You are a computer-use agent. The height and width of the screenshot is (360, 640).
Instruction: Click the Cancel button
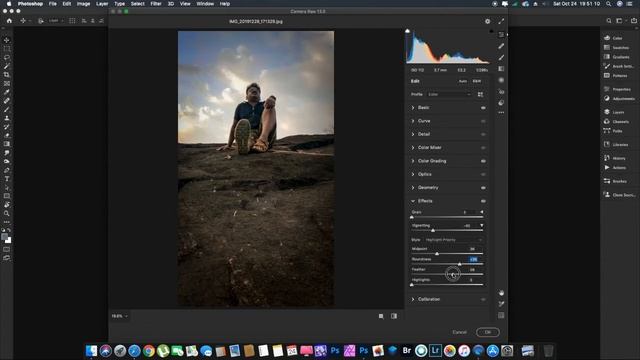pyautogui.click(x=460, y=332)
